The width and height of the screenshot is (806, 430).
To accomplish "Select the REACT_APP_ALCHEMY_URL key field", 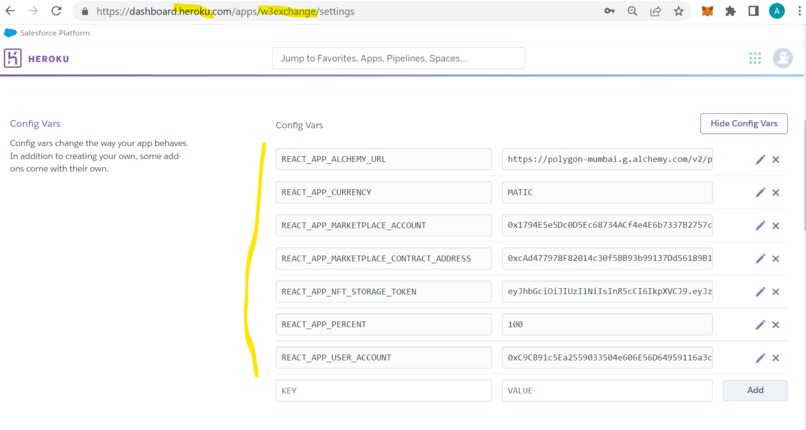I will point(383,159).
